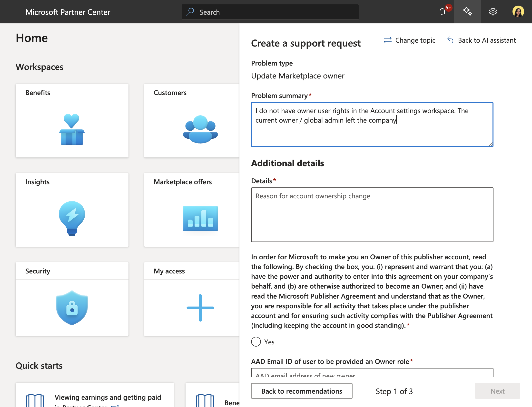This screenshot has width=532, height=407.
Task: Select the Yes radio button
Action: pos(256,342)
